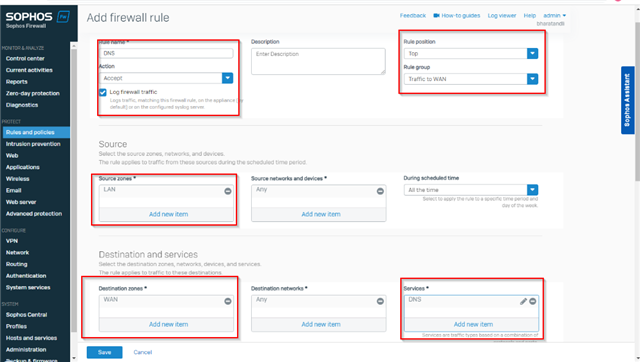The width and height of the screenshot is (640, 362).
Task: Go to Intrusion prevention menu
Action: [33, 144]
